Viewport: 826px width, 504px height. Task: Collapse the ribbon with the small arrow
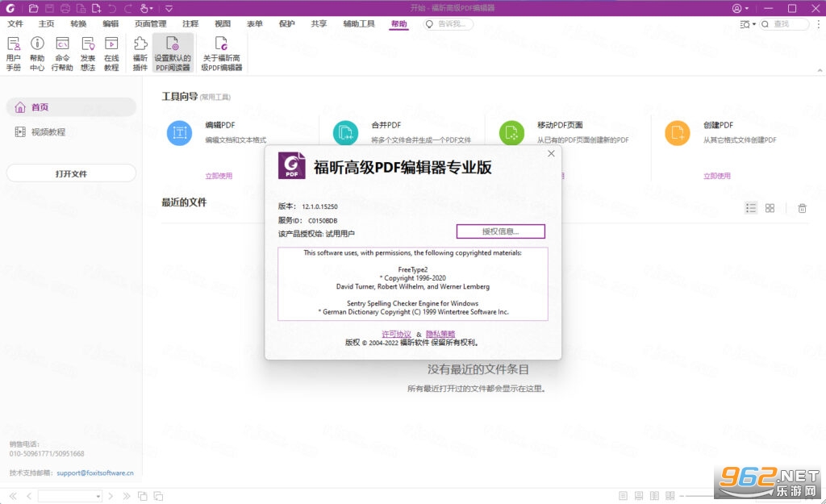(820, 70)
